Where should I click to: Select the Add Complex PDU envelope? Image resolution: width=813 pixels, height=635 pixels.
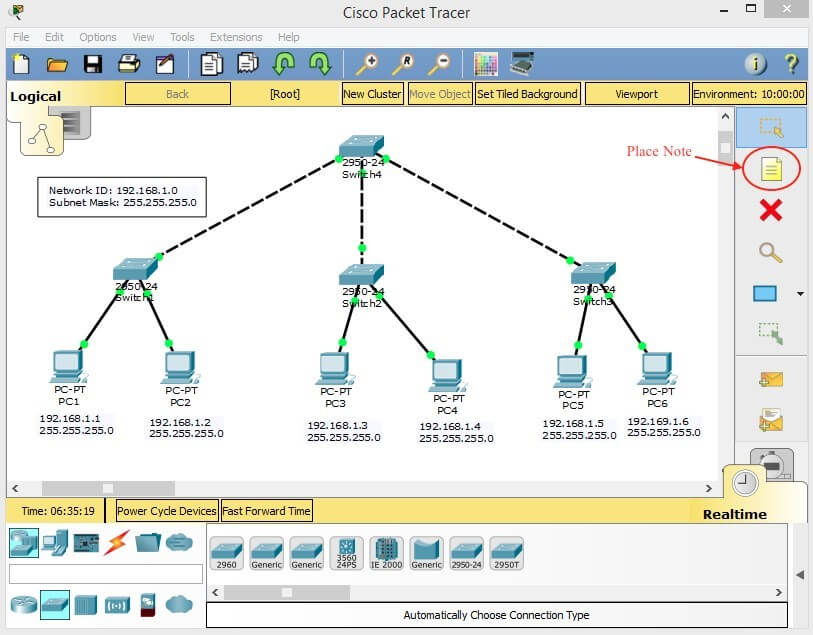pos(771,420)
